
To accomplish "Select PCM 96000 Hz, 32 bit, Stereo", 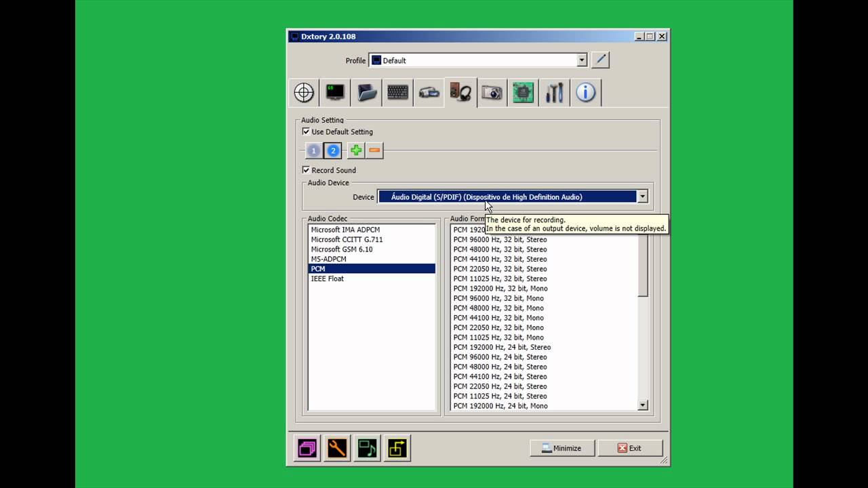I will [545, 239].
